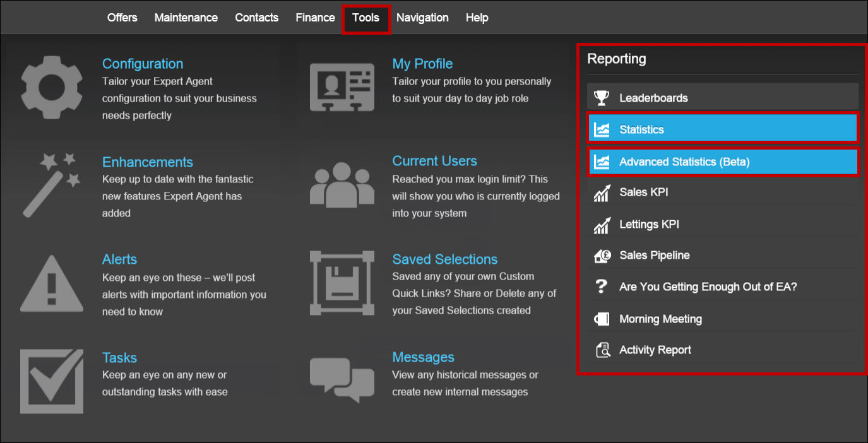Click the Sales KPI growth chart icon

602,192
